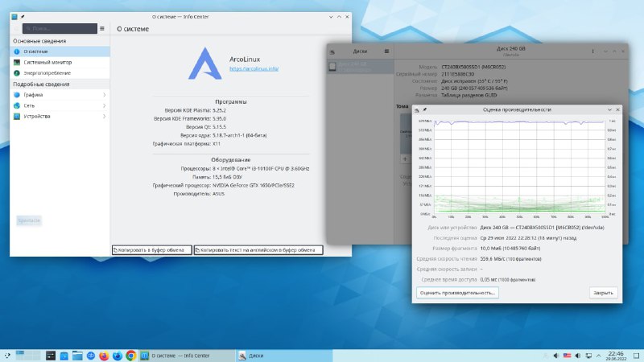
Task: Open 'Системный монитор' in sidebar
Action: 60,63
